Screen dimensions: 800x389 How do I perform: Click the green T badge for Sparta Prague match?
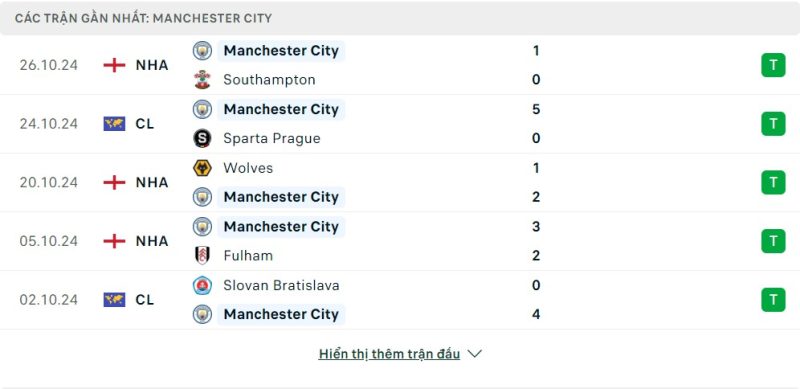point(773,124)
